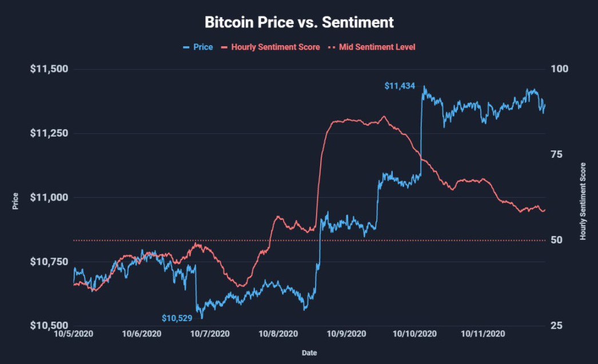Screen dimensions: 598x364
Task: Select the $10,529 low price annotation
Action: tap(177, 318)
